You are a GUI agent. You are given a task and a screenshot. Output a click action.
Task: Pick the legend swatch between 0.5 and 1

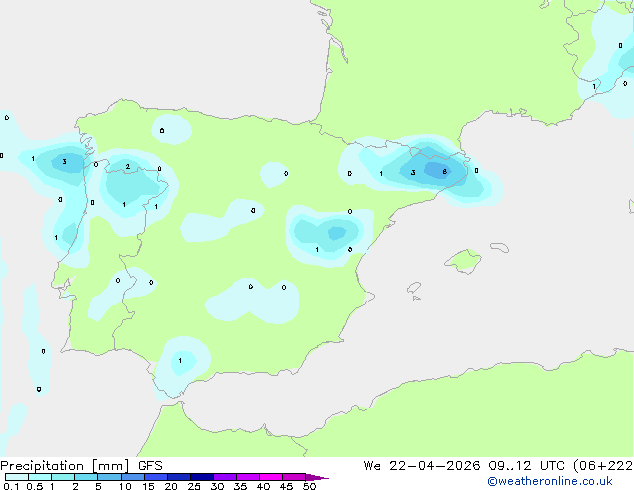click(40, 477)
